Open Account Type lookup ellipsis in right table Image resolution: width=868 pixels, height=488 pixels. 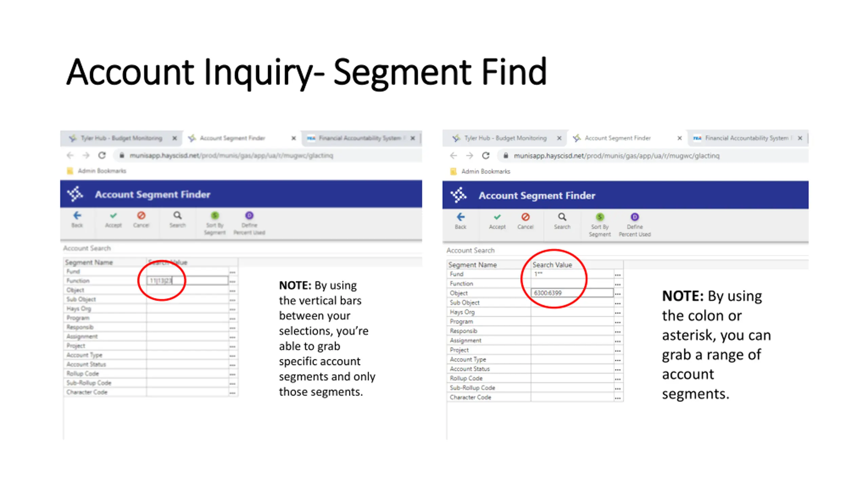[618, 360]
